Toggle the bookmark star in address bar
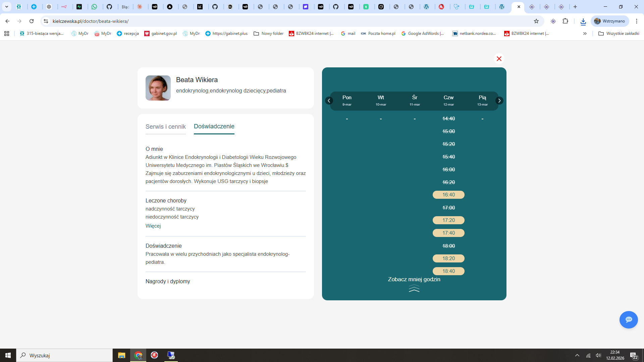The width and height of the screenshot is (644, 362). click(x=536, y=21)
